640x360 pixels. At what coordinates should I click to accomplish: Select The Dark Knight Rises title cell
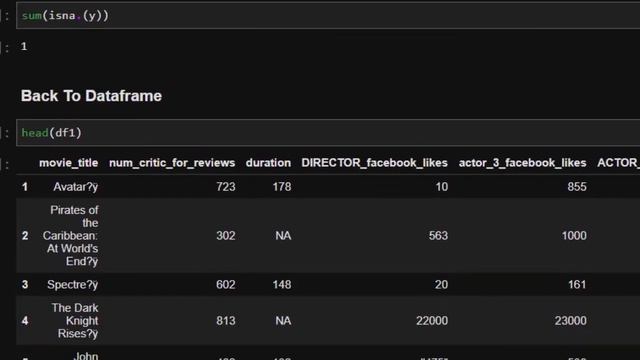(75, 321)
